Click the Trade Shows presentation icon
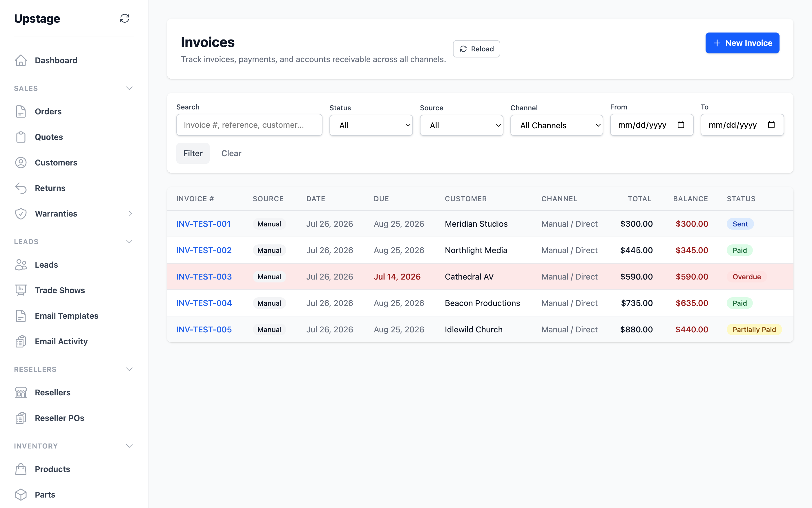 click(x=21, y=290)
